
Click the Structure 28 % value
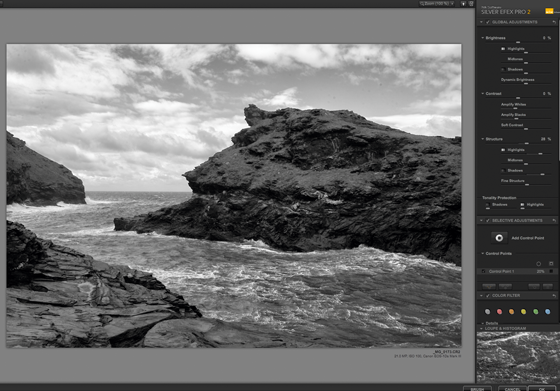point(546,139)
